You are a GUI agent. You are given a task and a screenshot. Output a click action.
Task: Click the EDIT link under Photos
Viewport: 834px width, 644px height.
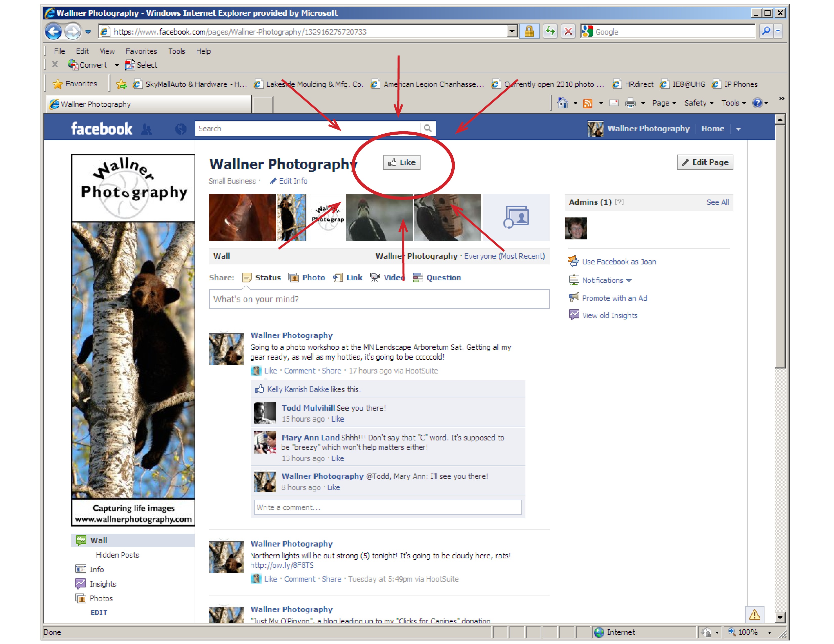pos(99,612)
